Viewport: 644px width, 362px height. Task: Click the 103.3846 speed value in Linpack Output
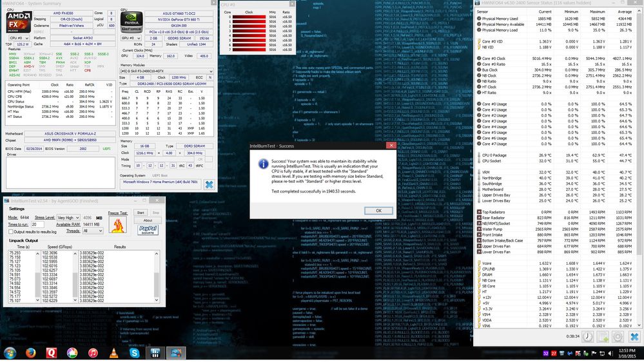tap(49, 288)
